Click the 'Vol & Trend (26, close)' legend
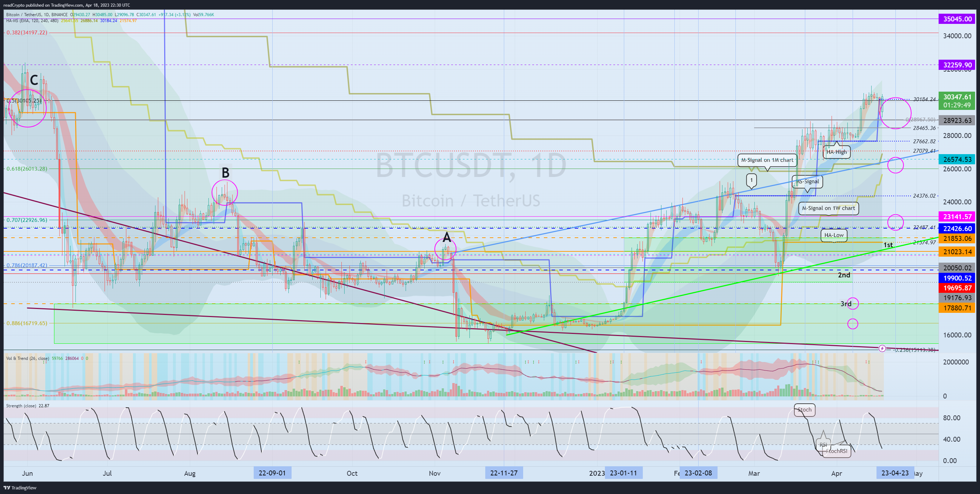Image resolution: width=980 pixels, height=494 pixels. [28, 358]
